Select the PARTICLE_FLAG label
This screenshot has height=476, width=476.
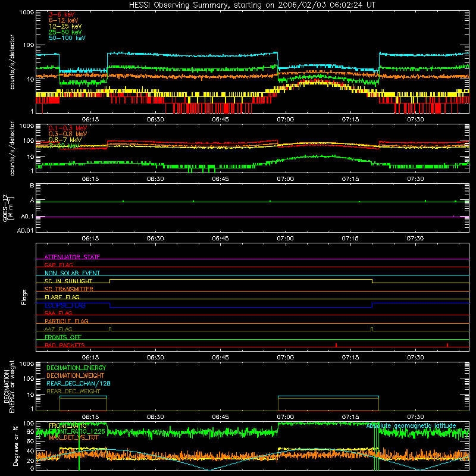point(67,321)
